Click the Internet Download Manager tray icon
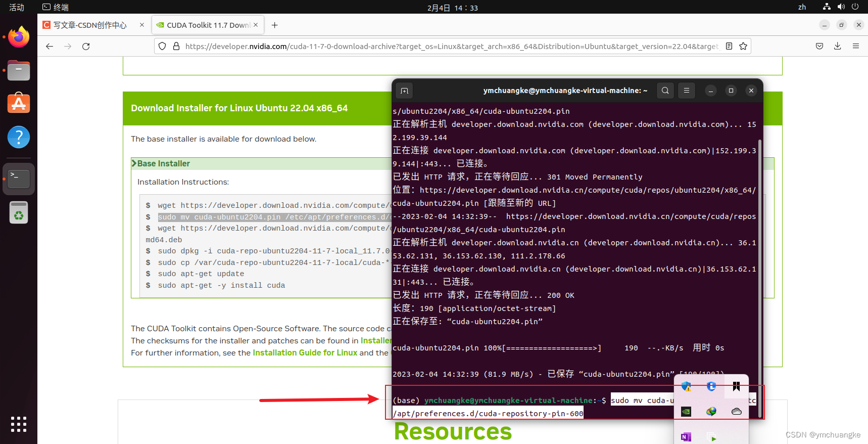Image resolution: width=868 pixels, height=444 pixels. click(711, 412)
